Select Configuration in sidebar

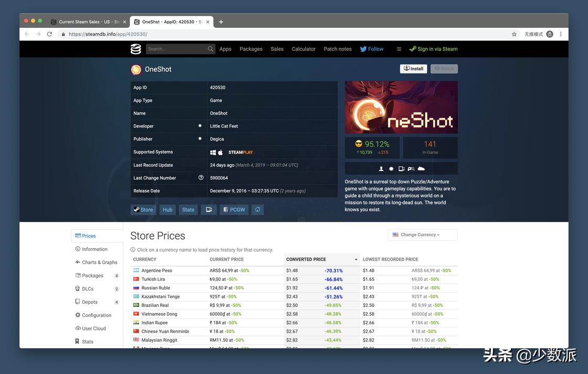(97, 315)
